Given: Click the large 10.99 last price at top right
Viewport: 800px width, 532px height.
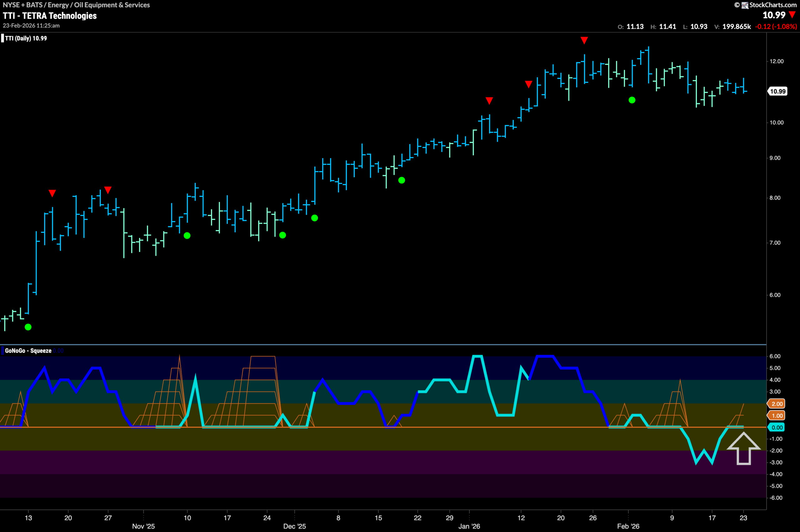Looking at the screenshot, I should tap(774, 15).
